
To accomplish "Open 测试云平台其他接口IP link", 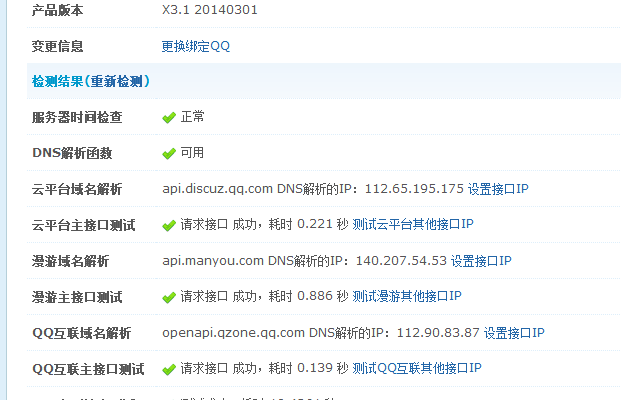I will (x=413, y=225).
